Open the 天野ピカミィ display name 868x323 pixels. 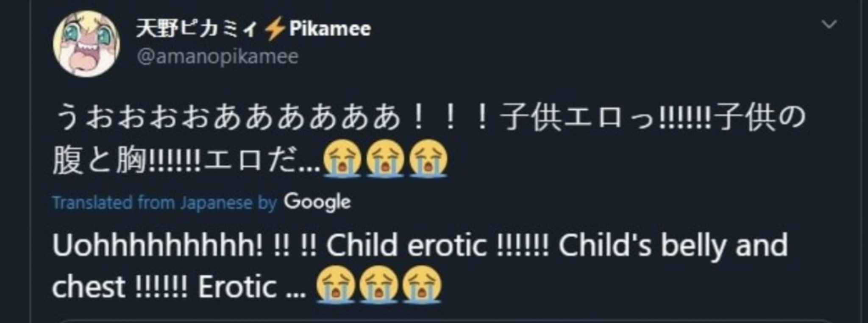[196, 29]
